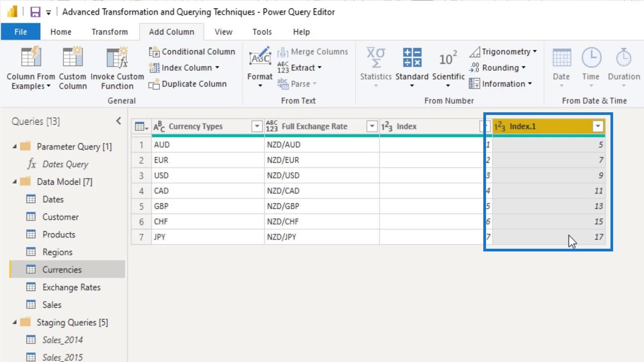This screenshot has width=644, height=362.
Task: Collapse the Parameter Query folder
Action: pyautogui.click(x=14, y=146)
